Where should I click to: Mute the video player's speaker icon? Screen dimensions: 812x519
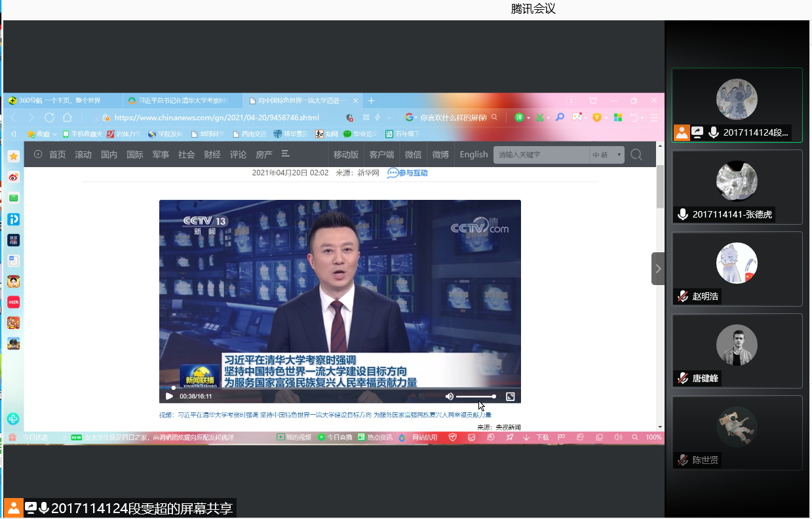click(449, 396)
